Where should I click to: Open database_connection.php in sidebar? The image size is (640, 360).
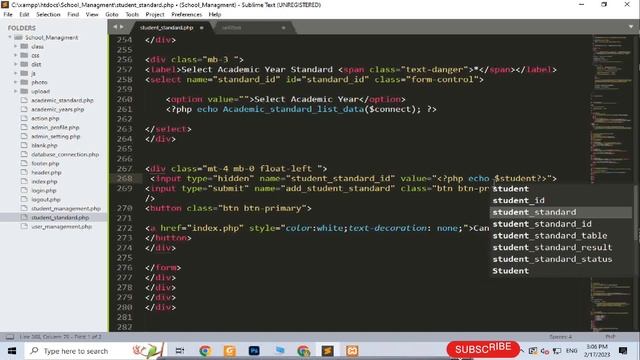pos(65,154)
